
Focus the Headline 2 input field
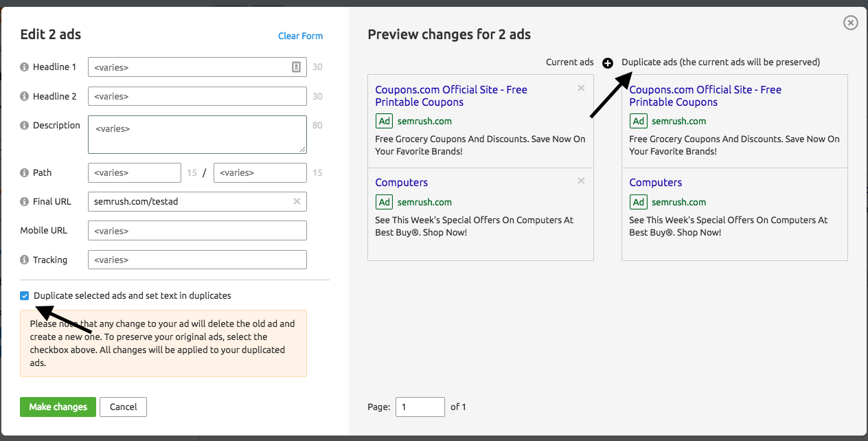(197, 96)
